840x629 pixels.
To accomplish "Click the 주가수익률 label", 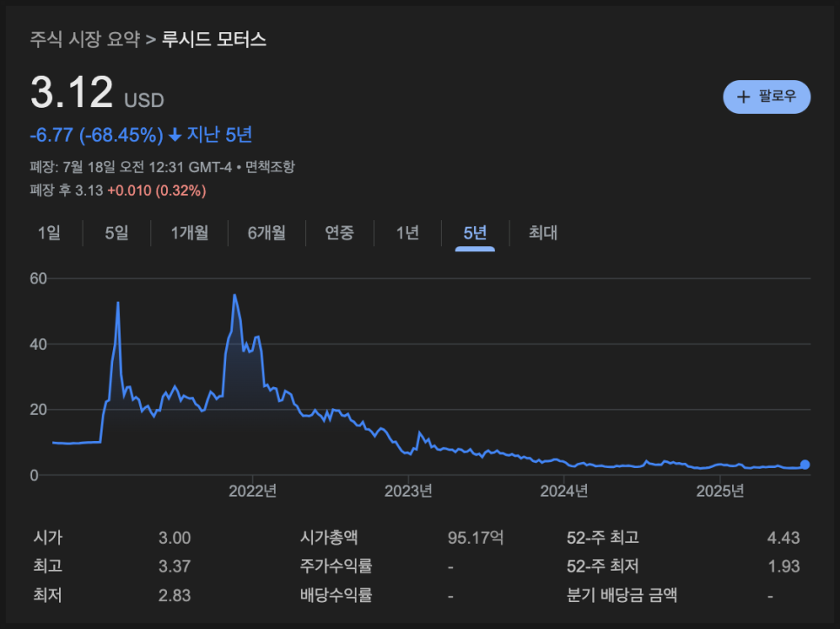I will pos(336,565).
